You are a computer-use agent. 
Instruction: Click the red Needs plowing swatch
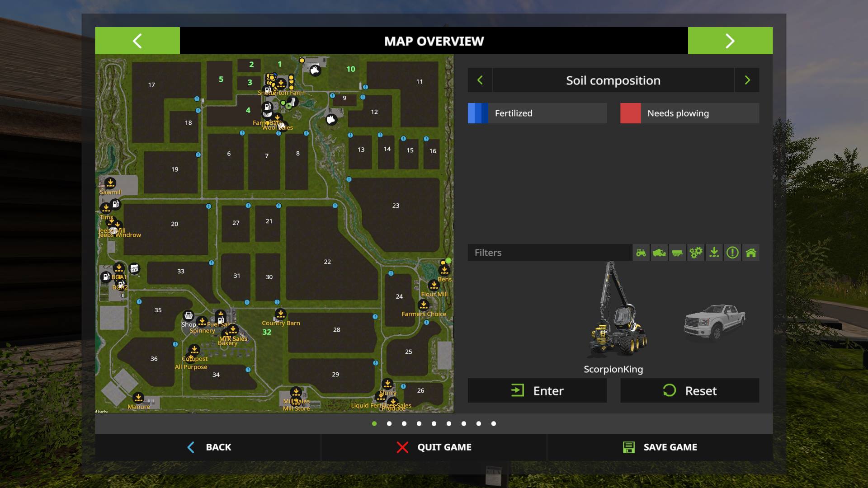click(x=630, y=113)
